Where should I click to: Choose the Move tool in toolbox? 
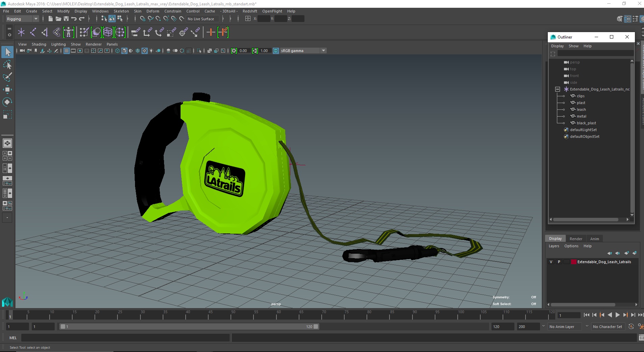(7, 90)
